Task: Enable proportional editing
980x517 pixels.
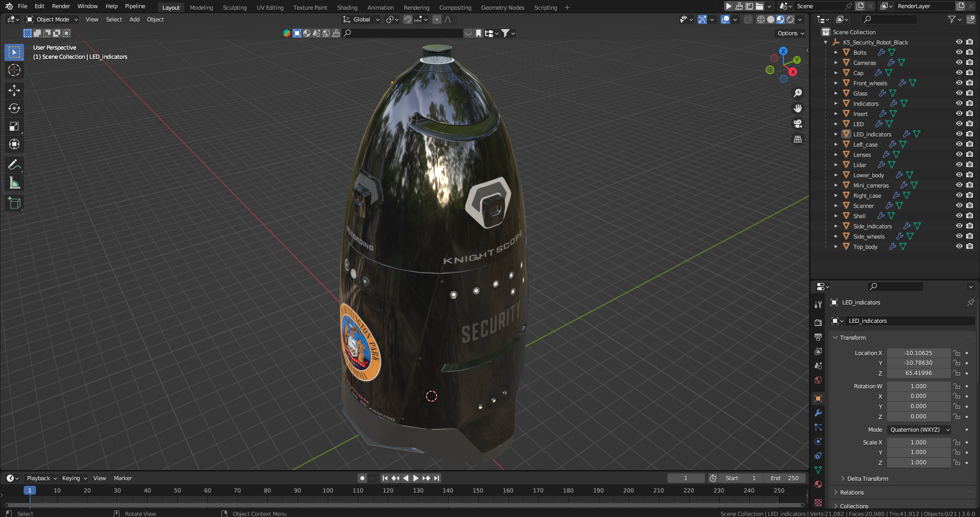Action: 436,19
